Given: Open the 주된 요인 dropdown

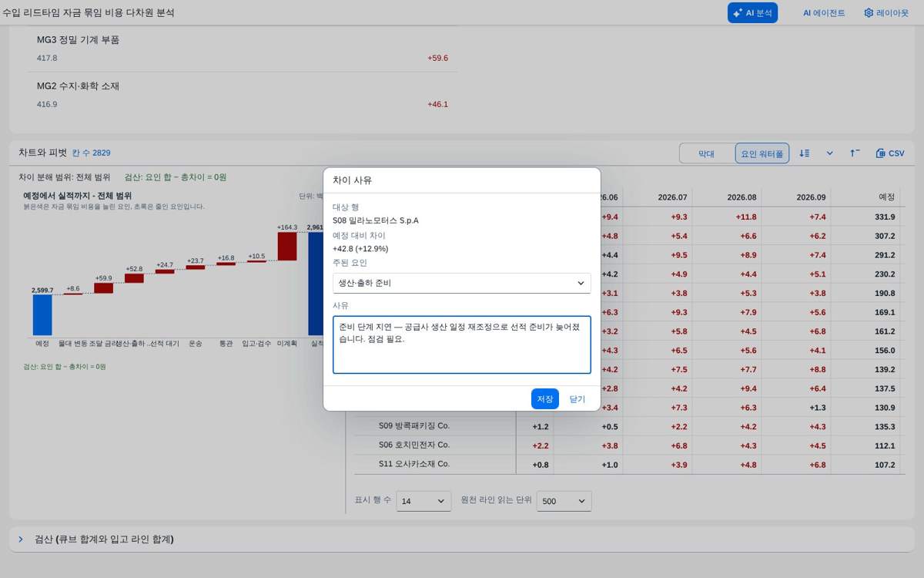Looking at the screenshot, I should pos(462,283).
